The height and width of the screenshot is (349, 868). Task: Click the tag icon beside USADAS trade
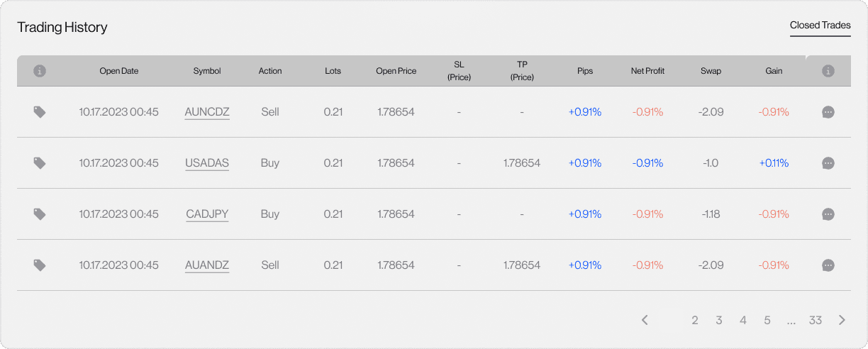[x=40, y=163]
